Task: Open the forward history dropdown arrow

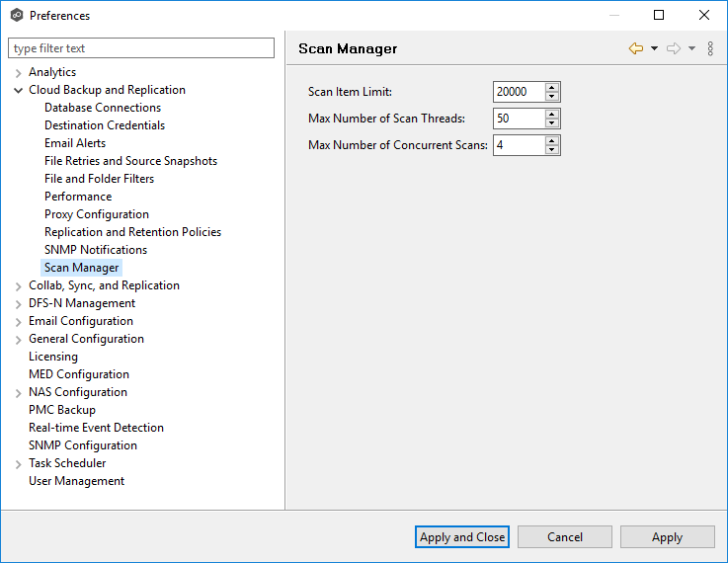Action: pos(691,48)
